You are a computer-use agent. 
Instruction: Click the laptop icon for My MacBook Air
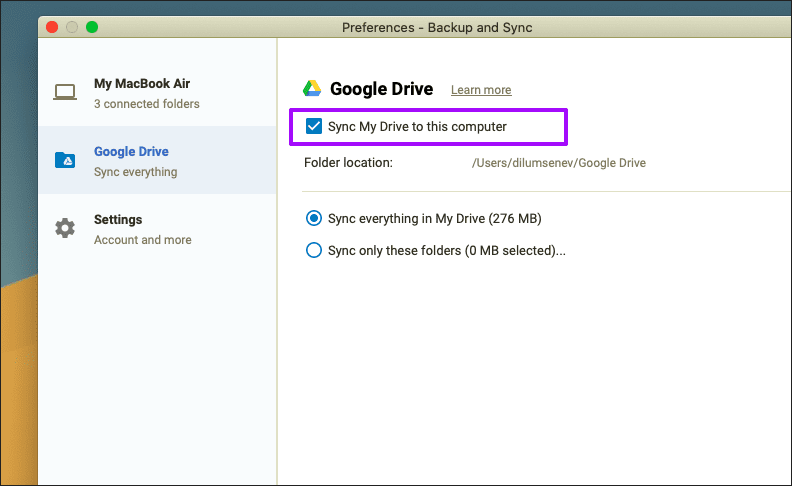coord(65,92)
